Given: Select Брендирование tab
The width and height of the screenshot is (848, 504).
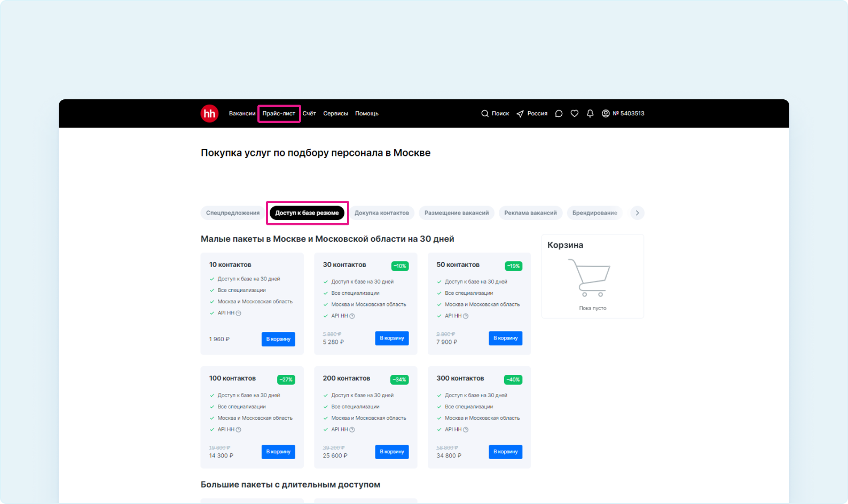Looking at the screenshot, I should coord(595,213).
